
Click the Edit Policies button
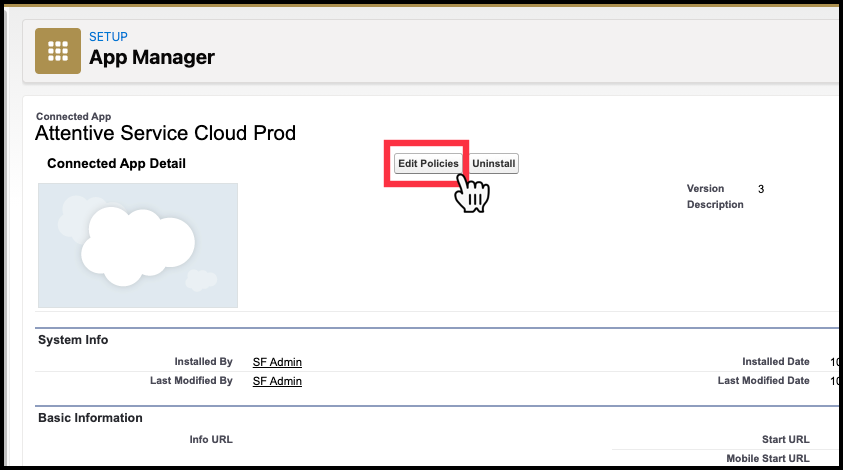428,163
